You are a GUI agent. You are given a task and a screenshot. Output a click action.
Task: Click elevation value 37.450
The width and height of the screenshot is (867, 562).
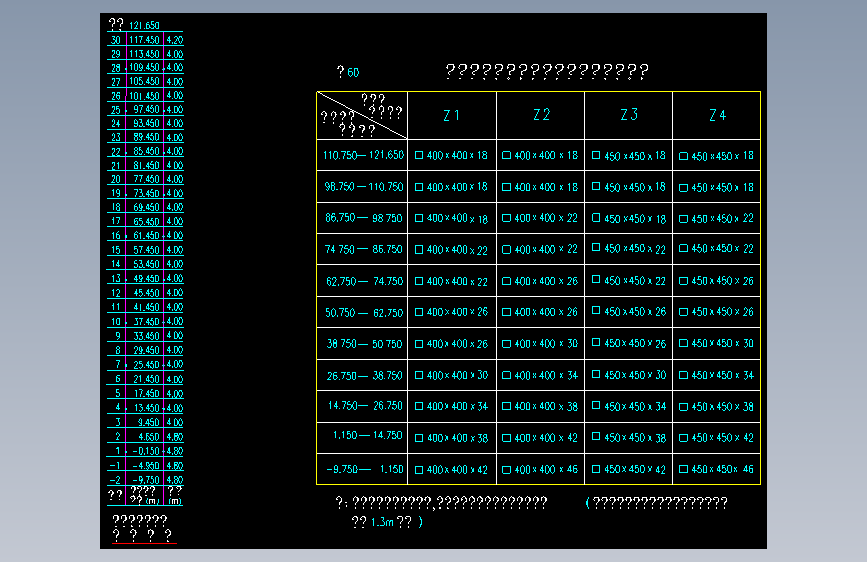point(146,321)
